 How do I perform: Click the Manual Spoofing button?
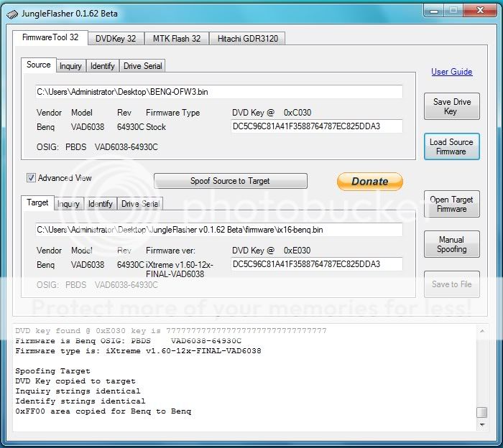(451, 245)
